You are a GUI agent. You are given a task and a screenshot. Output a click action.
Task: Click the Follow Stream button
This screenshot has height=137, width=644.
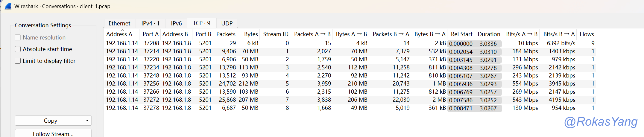[x=53, y=134]
